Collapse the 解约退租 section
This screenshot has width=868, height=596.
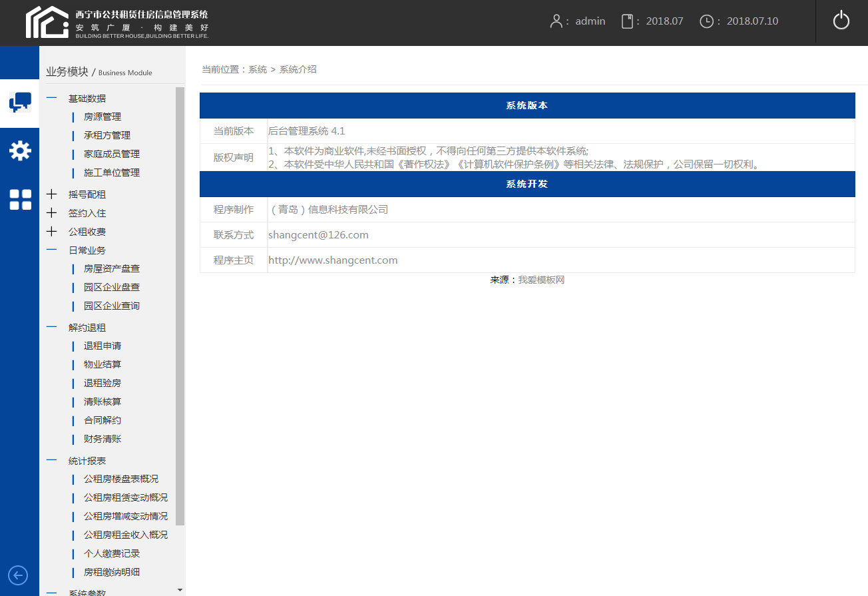click(x=51, y=327)
